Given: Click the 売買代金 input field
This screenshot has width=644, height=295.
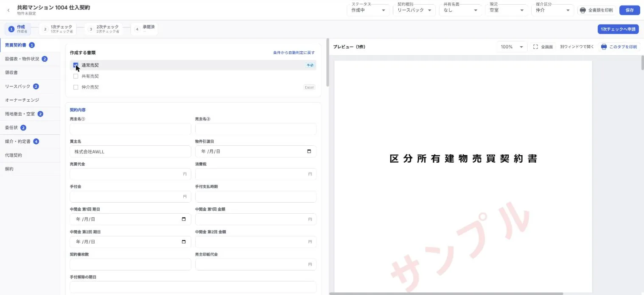Looking at the screenshot, I should 130,174.
